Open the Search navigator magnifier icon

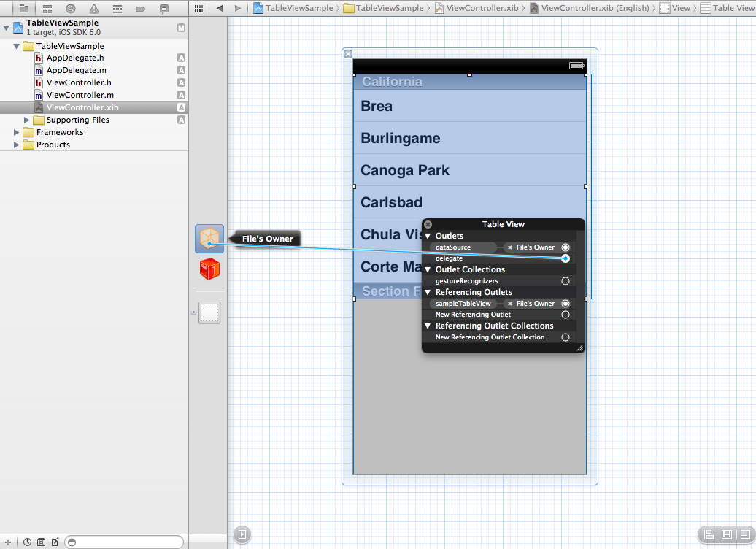coord(71,8)
